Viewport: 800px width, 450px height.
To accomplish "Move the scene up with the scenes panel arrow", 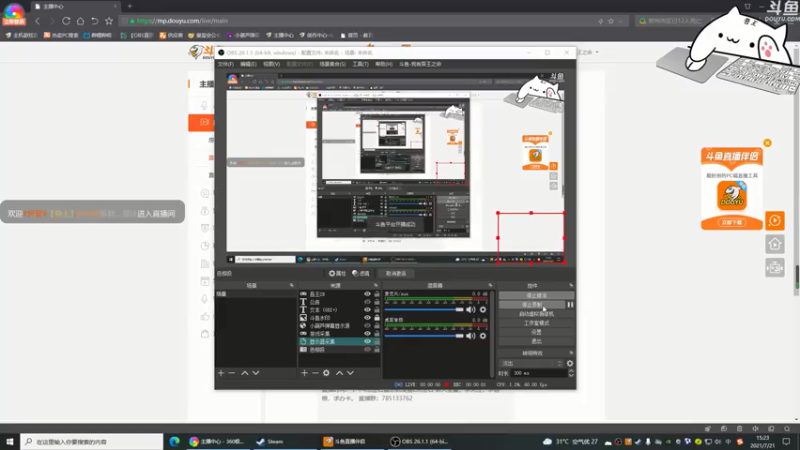I will click(x=245, y=373).
